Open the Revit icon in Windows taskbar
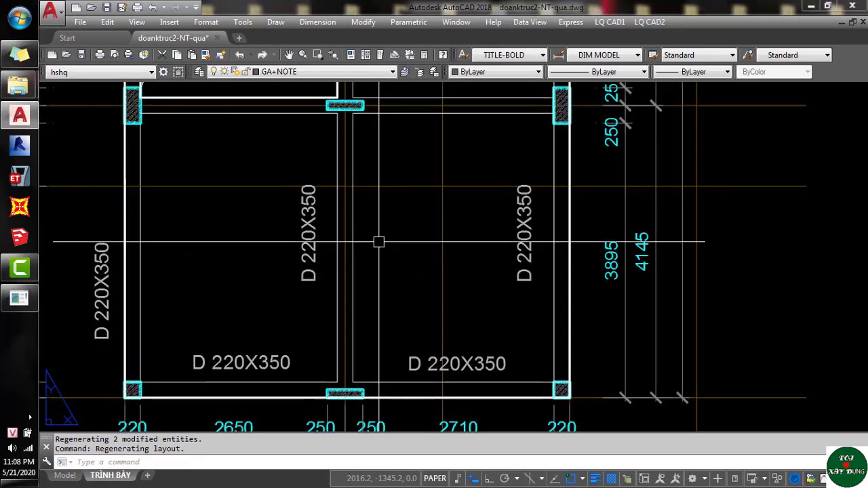868x488 pixels. (19, 145)
